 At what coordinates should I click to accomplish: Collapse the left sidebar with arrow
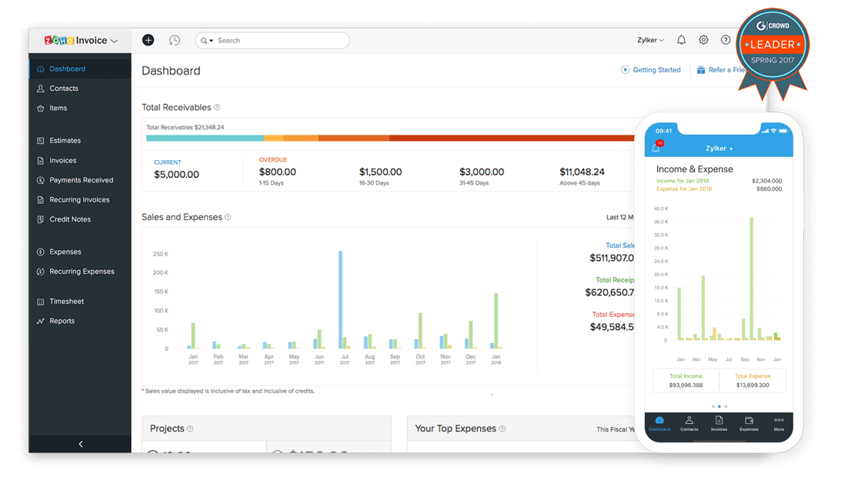[80, 444]
